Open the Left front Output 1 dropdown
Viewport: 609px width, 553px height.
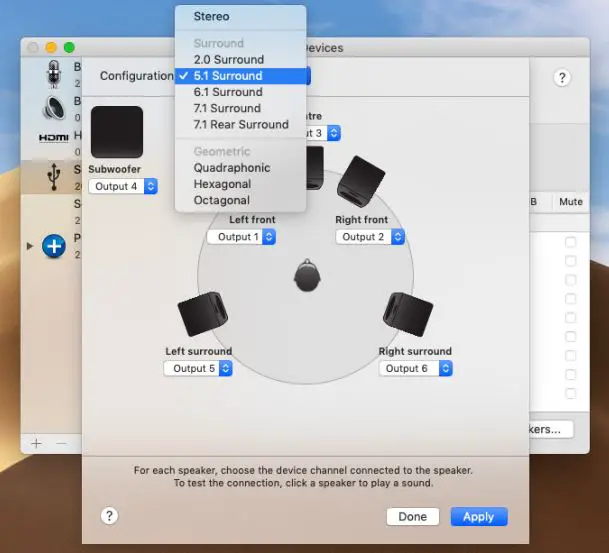[x=241, y=237]
